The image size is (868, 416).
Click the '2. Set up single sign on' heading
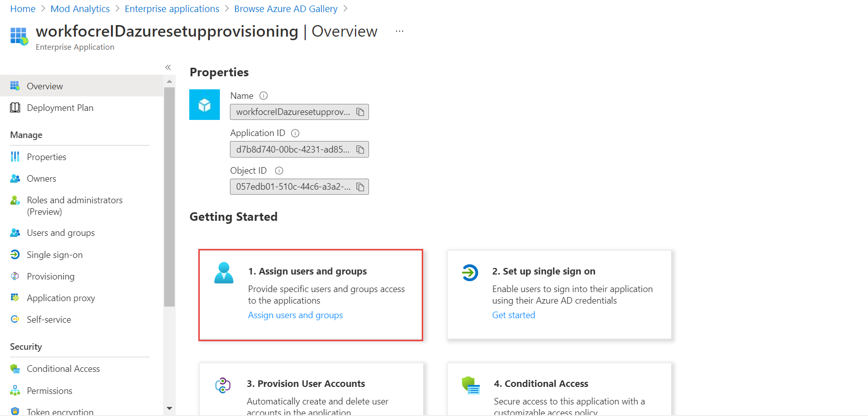(x=544, y=271)
